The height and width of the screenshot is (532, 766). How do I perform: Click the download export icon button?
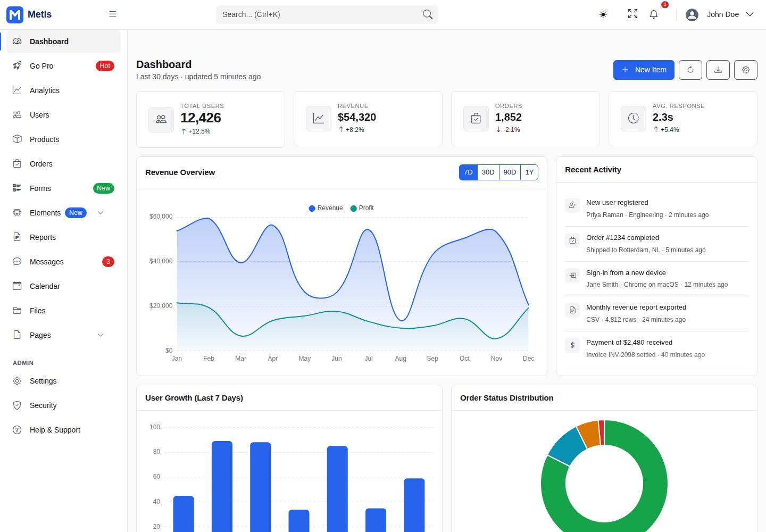coord(718,70)
